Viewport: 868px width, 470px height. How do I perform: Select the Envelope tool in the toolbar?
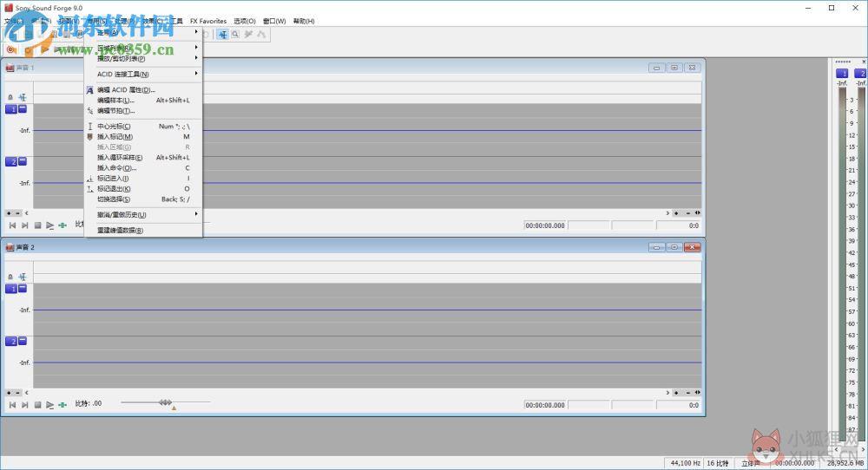click(x=261, y=35)
